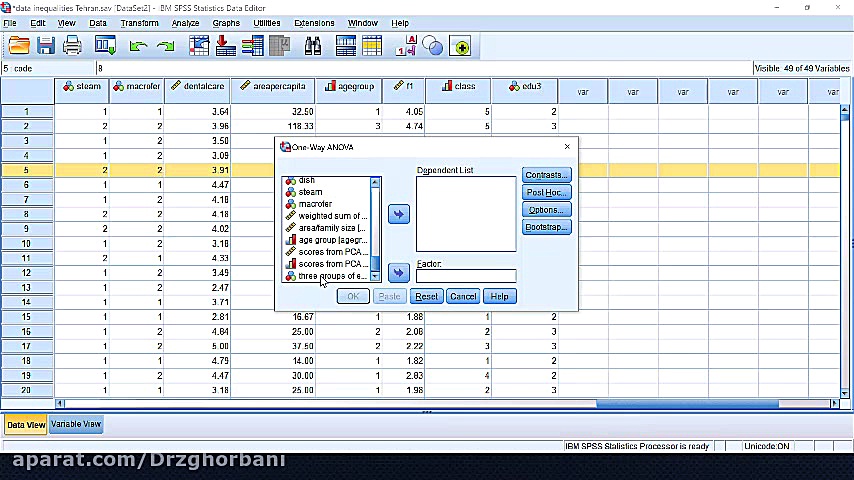Open the Data menu

98,23
